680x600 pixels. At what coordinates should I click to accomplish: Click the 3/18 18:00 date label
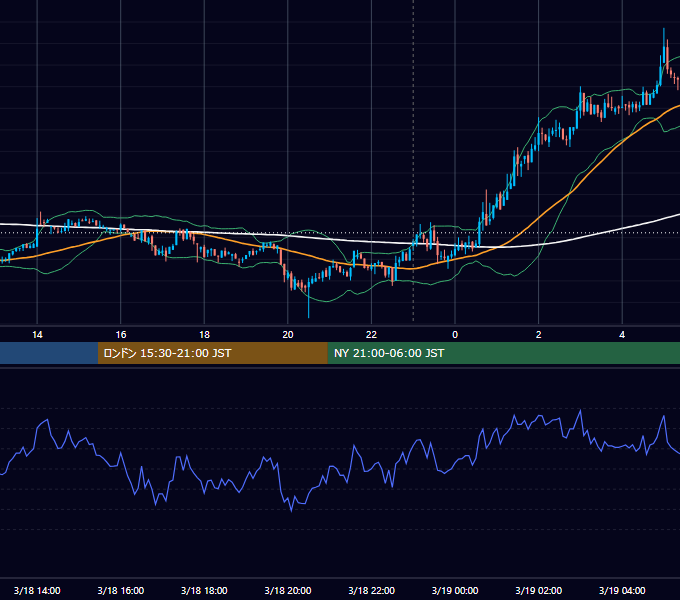(x=204, y=590)
